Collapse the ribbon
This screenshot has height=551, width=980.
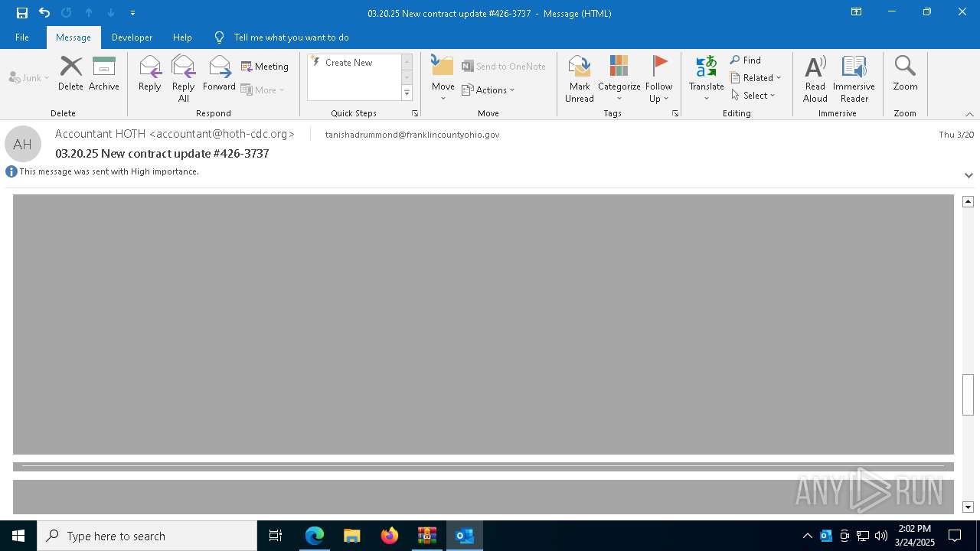pyautogui.click(x=969, y=114)
